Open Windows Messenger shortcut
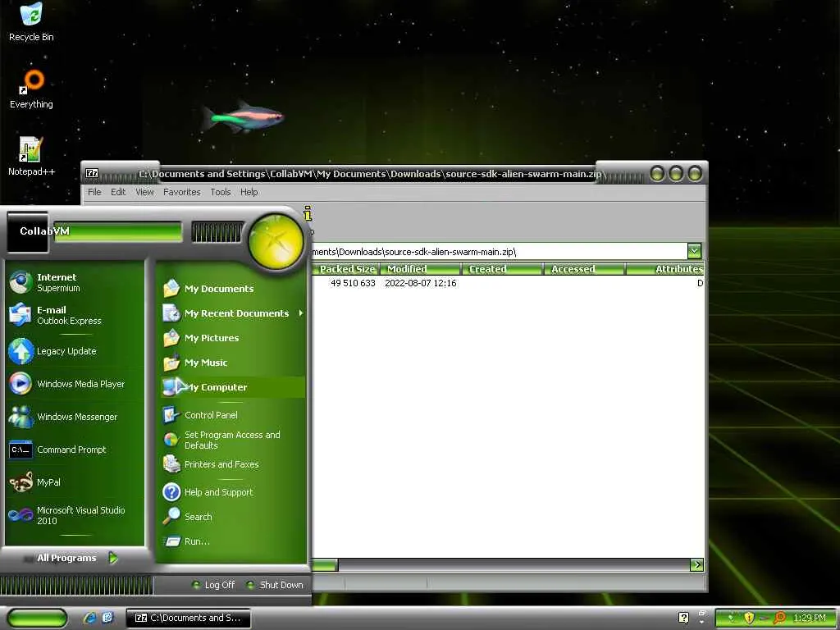The image size is (840, 630). click(x=63, y=417)
